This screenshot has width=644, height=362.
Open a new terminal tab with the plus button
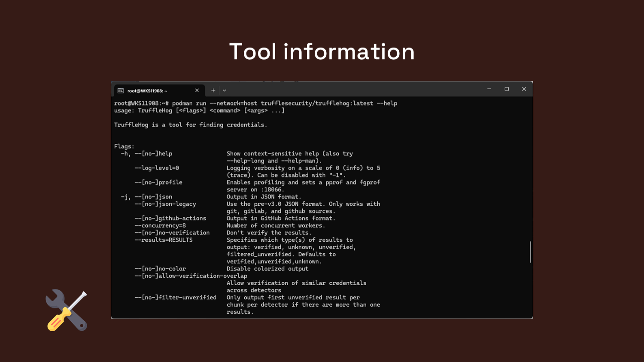click(213, 90)
